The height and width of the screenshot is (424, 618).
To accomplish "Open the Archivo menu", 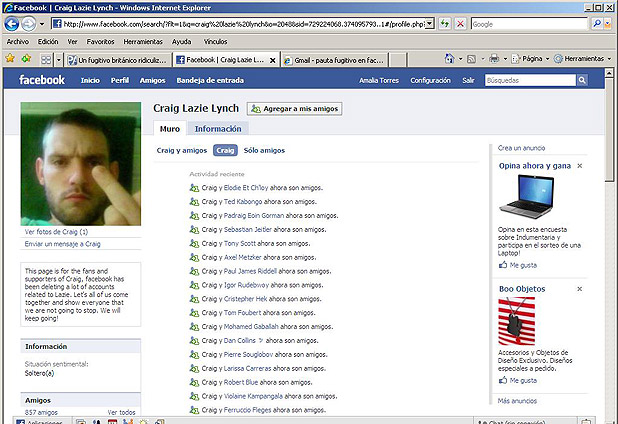I will (18, 41).
